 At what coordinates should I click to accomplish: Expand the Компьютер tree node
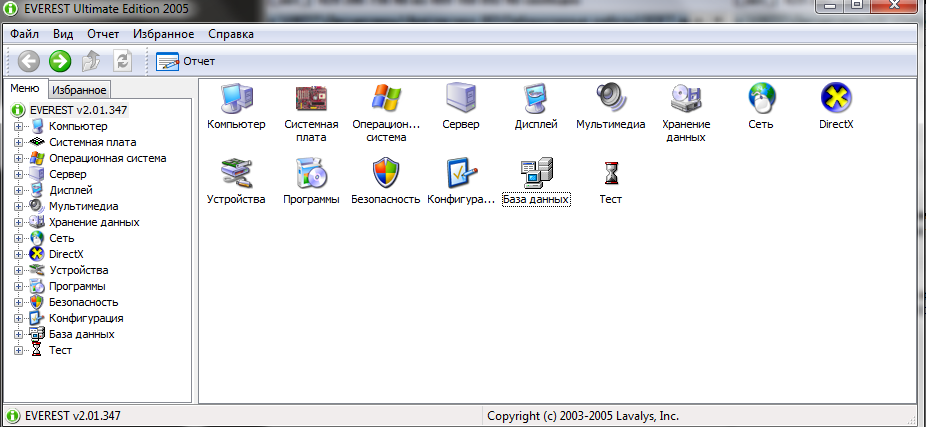pos(18,126)
